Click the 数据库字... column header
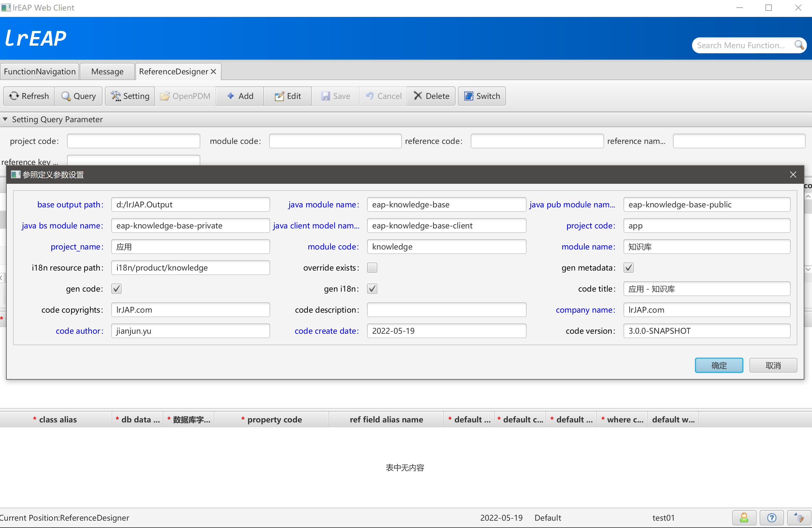The width and height of the screenshot is (812, 528). click(189, 420)
